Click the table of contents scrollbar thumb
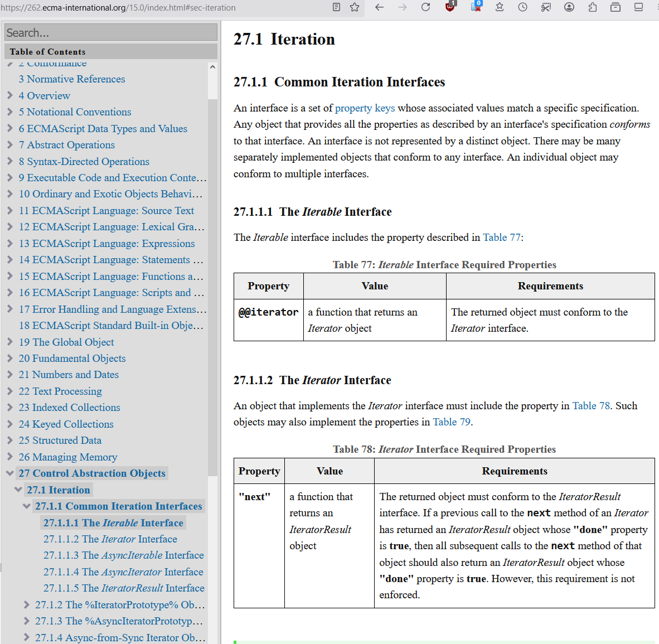This screenshot has height=644, width=659. tap(212, 287)
